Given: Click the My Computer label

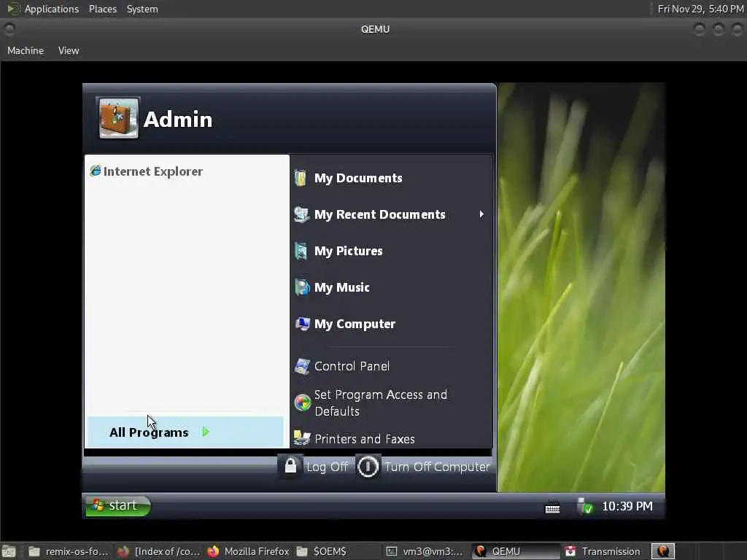Looking at the screenshot, I should click(355, 324).
